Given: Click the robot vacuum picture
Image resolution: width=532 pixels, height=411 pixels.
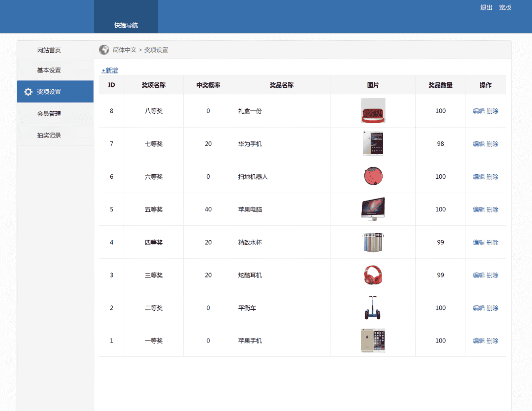Looking at the screenshot, I should click(x=373, y=176).
